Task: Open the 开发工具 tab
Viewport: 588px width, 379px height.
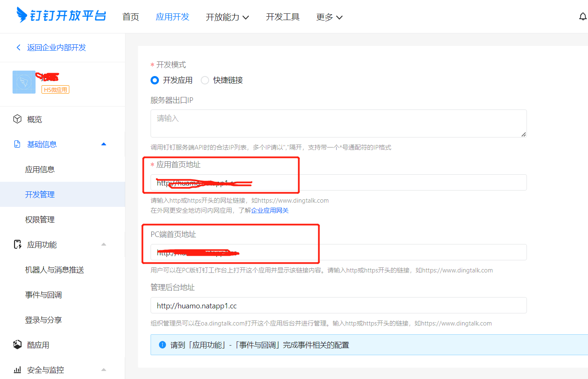Action: pos(283,17)
